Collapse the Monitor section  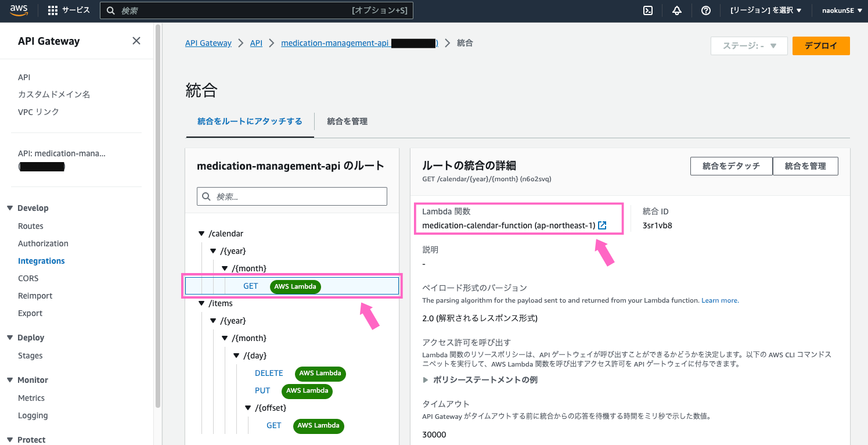(x=10, y=380)
